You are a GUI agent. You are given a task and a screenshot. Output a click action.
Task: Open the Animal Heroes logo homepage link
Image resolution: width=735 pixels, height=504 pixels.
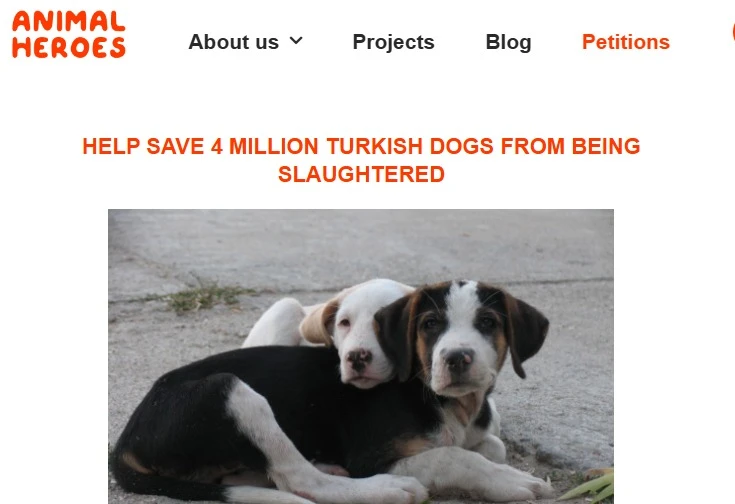point(69,35)
